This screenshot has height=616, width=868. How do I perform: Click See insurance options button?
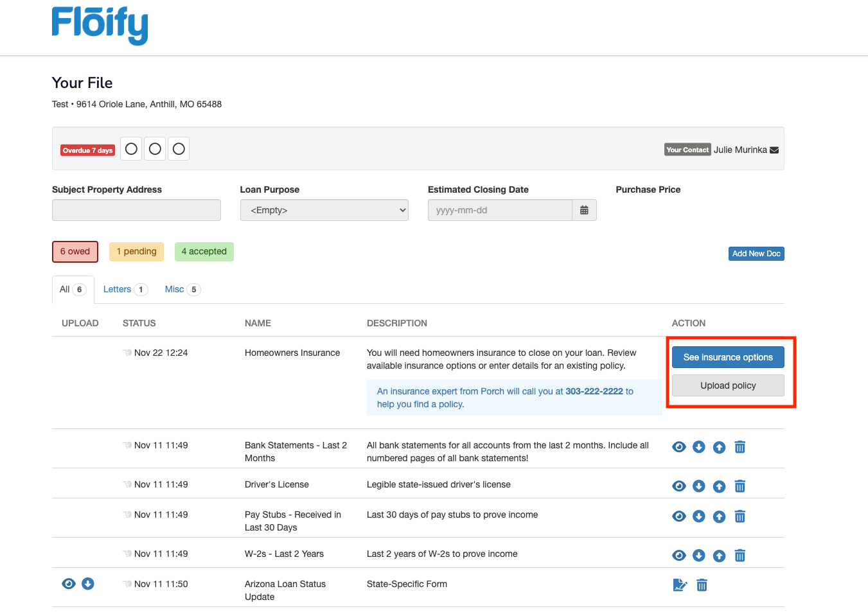(x=727, y=357)
